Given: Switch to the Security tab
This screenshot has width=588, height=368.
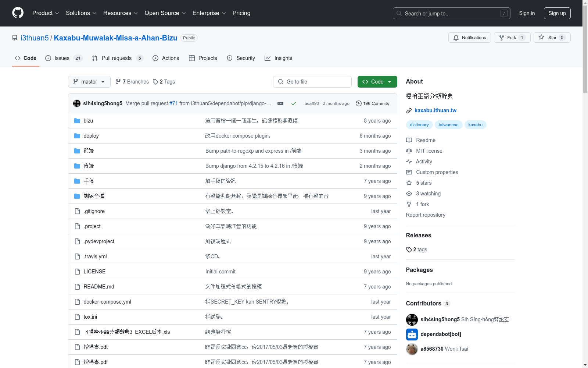Looking at the screenshot, I should pos(241,58).
